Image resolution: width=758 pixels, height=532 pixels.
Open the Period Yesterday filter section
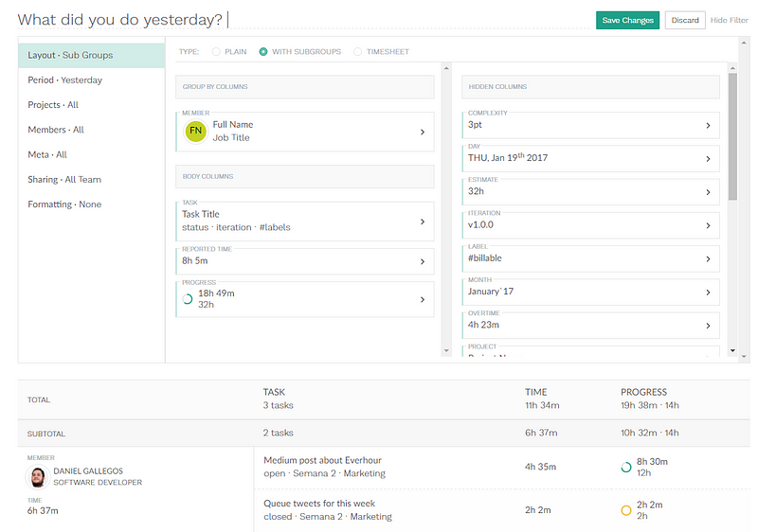[65, 80]
